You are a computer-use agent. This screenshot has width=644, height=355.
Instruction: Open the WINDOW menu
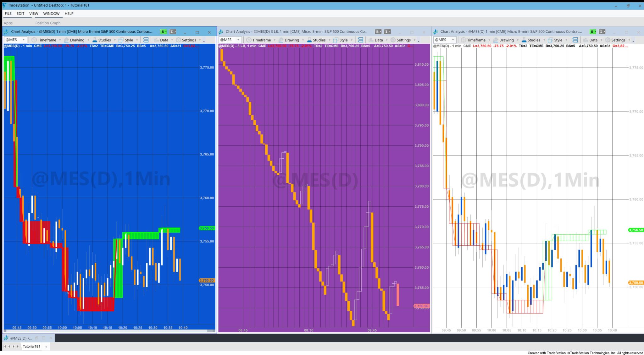(x=51, y=14)
